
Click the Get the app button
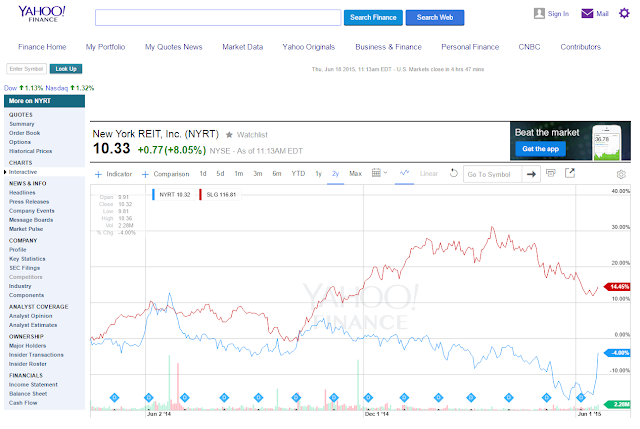tap(540, 149)
